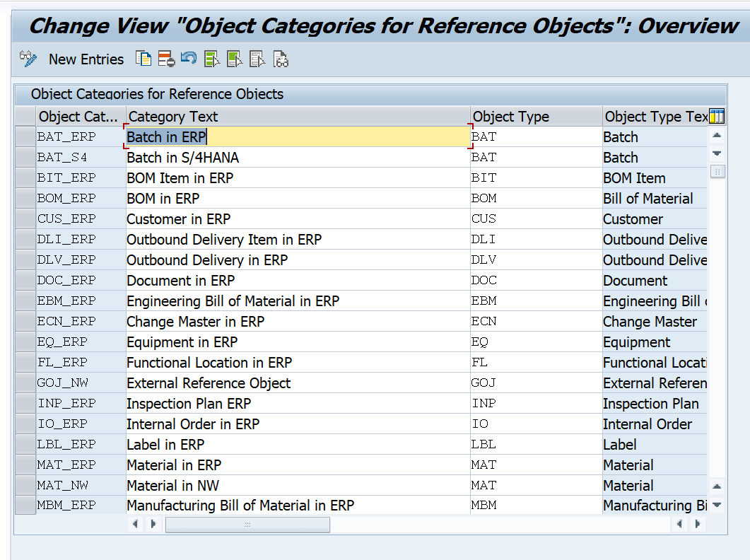Click the Select All icon
This screenshot has width=750, height=560.
point(211,59)
